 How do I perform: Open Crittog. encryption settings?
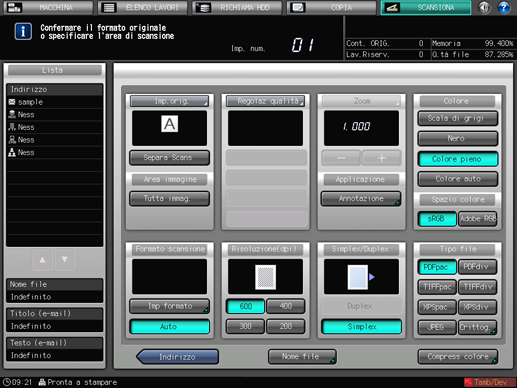point(478,327)
